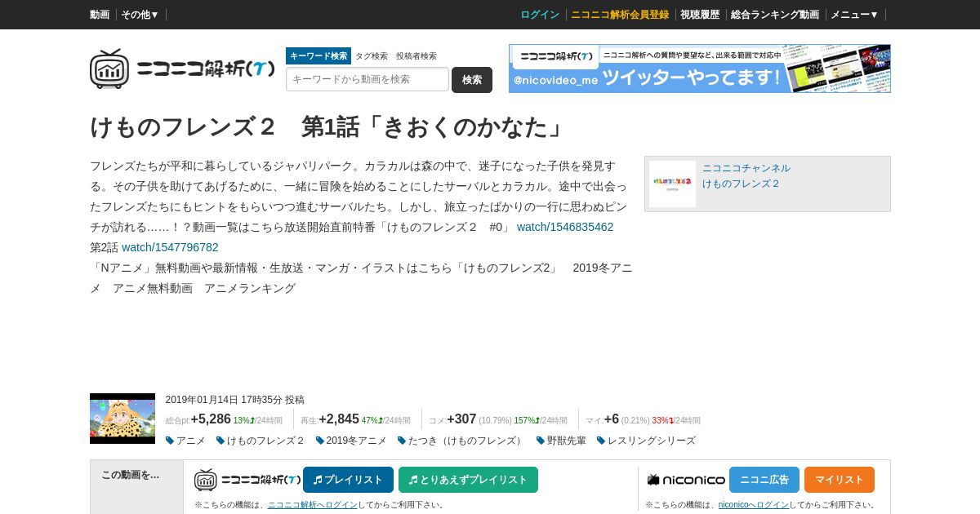Click the コメ +307 value
The height and width of the screenshot is (514, 980).
461,419
